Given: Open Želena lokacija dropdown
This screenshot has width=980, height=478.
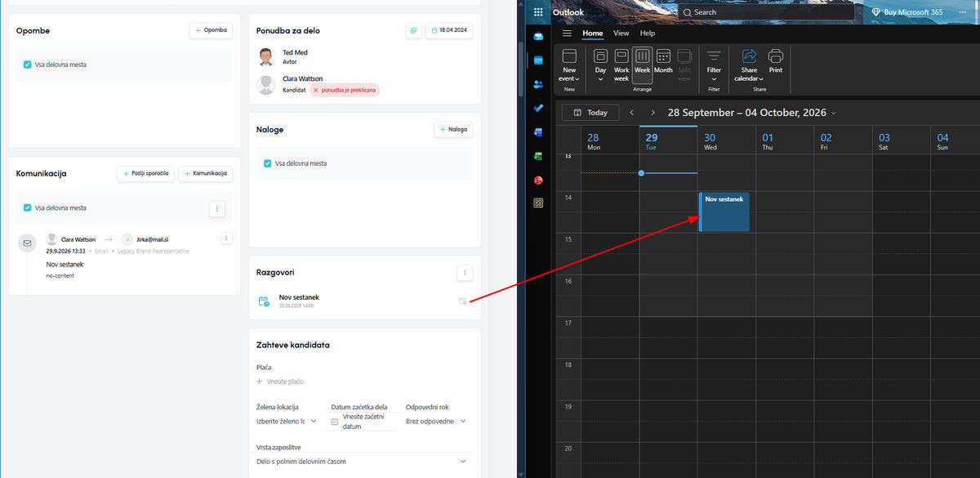Looking at the screenshot, I should tap(287, 422).
